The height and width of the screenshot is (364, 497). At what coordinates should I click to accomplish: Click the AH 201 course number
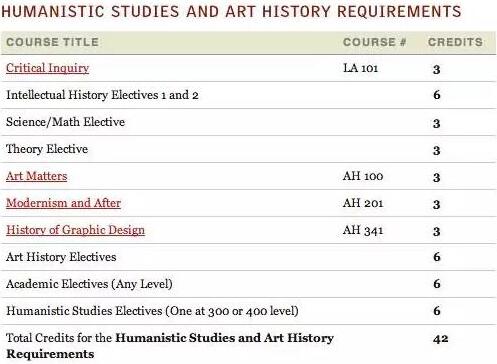pos(363,203)
